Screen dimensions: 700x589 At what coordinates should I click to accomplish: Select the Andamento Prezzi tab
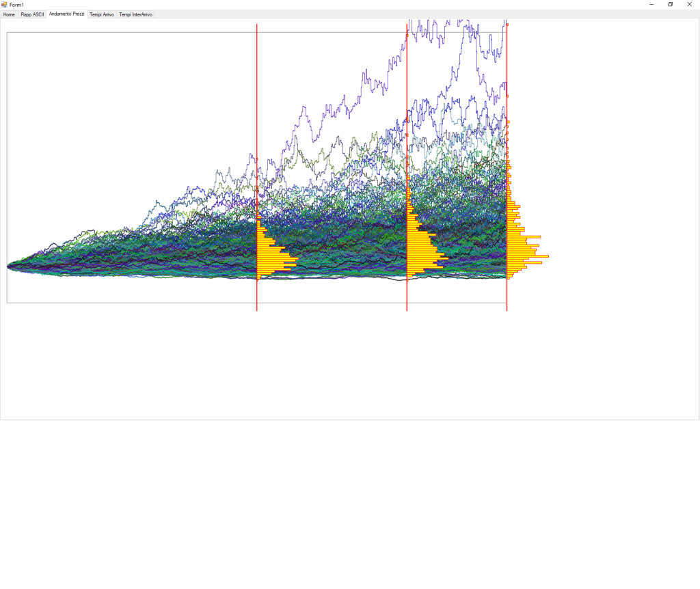pyautogui.click(x=67, y=14)
